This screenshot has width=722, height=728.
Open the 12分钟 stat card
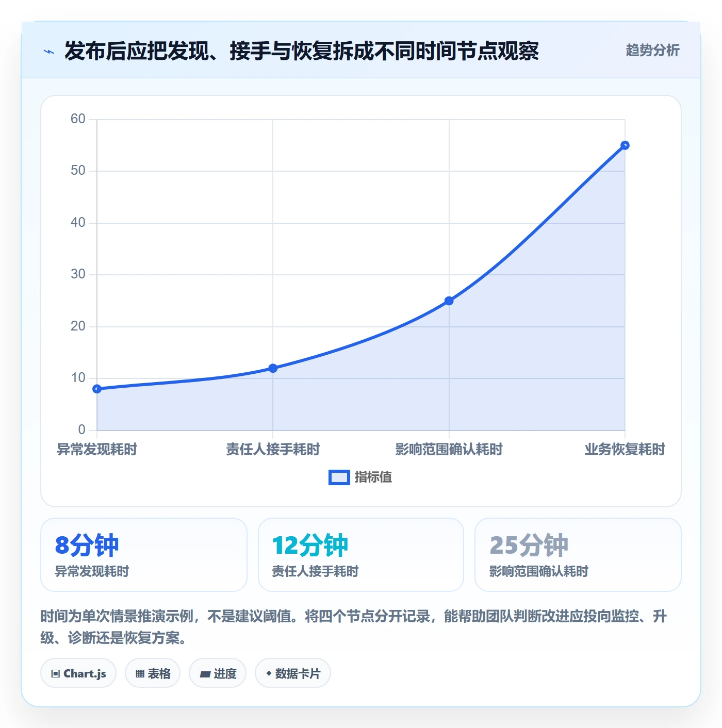pos(361,555)
